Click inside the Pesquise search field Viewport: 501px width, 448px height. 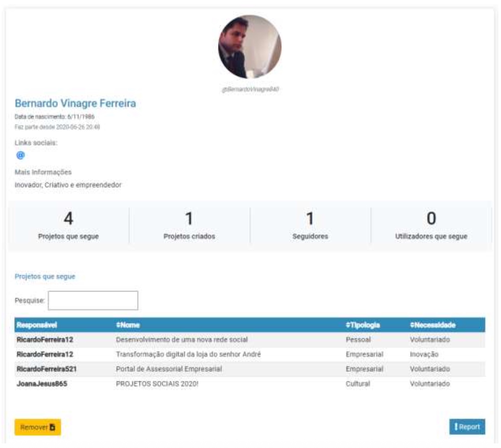pyautogui.click(x=93, y=301)
